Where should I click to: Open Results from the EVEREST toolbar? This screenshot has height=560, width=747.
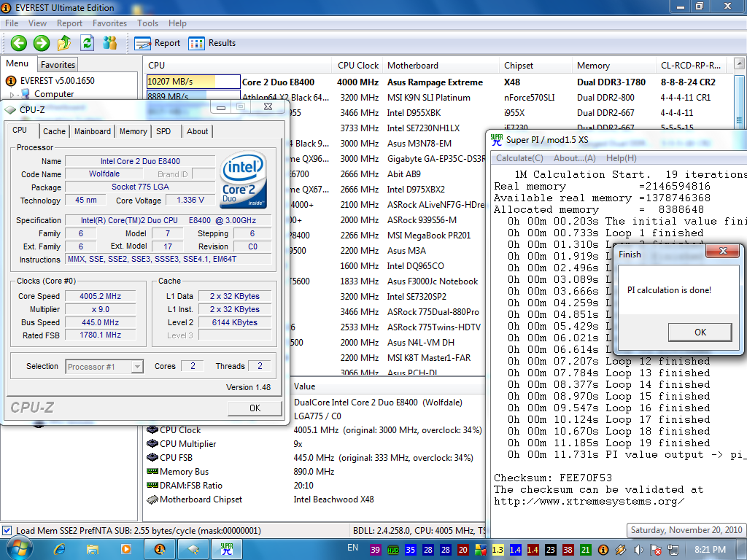pos(212,43)
